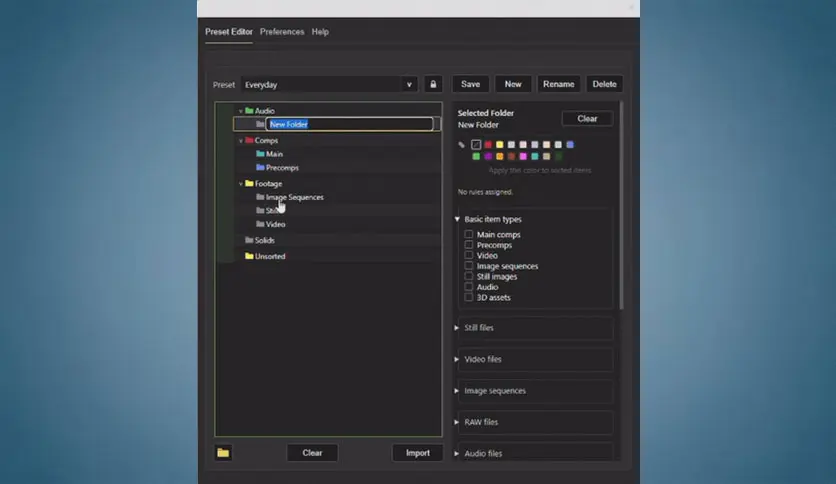The image size is (836, 484).
Task: Enable the Main comps checkbox
Action: [469, 234]
